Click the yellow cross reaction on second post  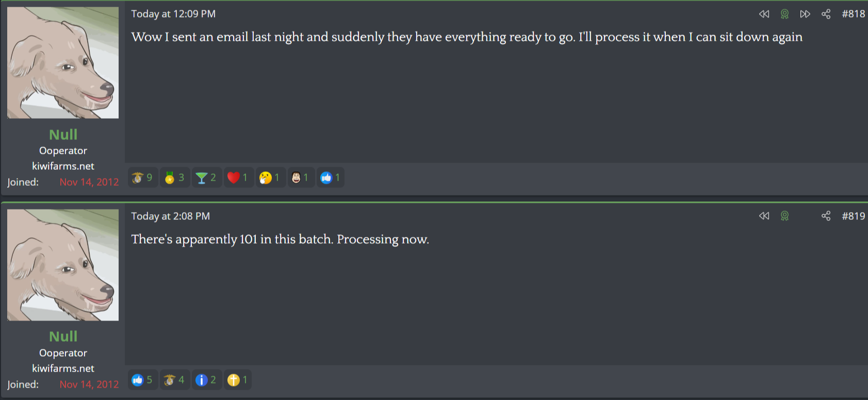pos(237,380)
